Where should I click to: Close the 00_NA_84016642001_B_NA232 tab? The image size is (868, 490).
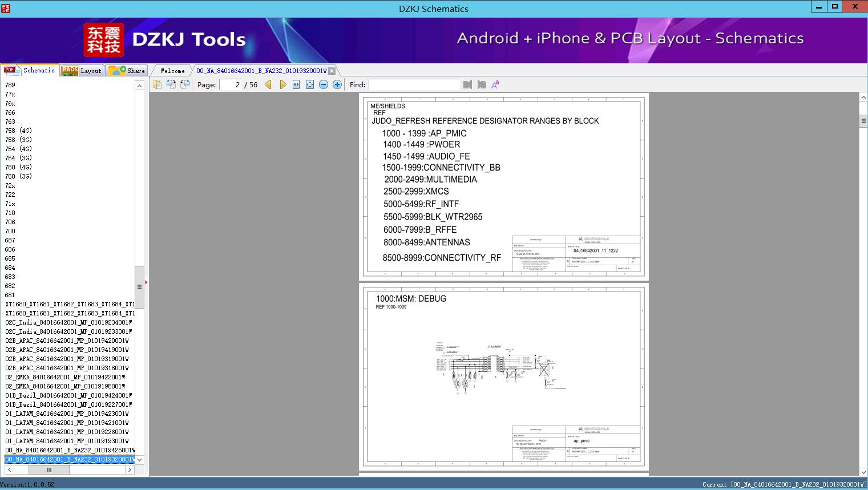coord(332,71)
